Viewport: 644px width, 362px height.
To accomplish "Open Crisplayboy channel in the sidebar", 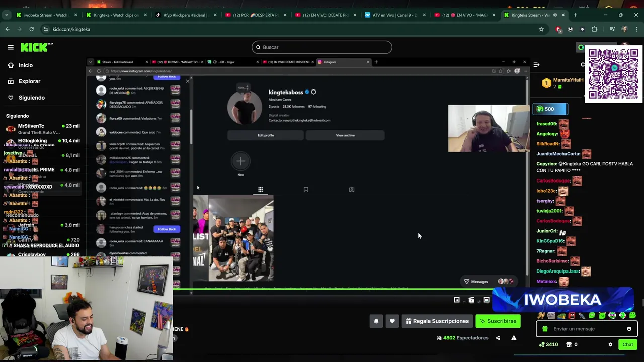I will pos(43,254).
